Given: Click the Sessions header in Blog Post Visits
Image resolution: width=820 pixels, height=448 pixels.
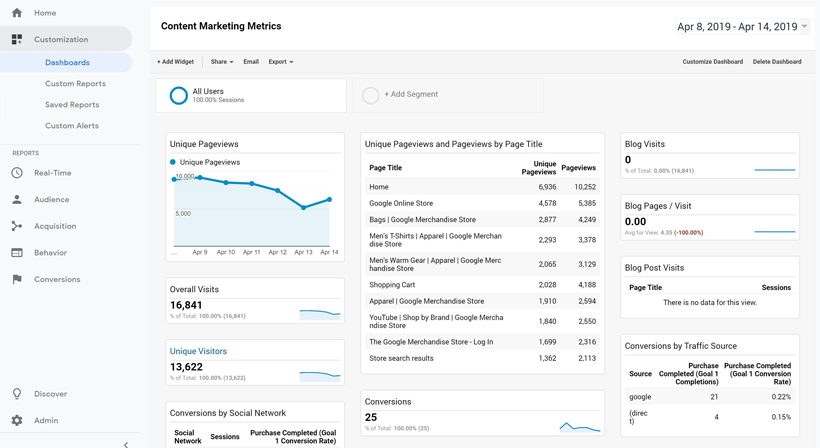Looking at the screenshot, I should click(776, 288).
